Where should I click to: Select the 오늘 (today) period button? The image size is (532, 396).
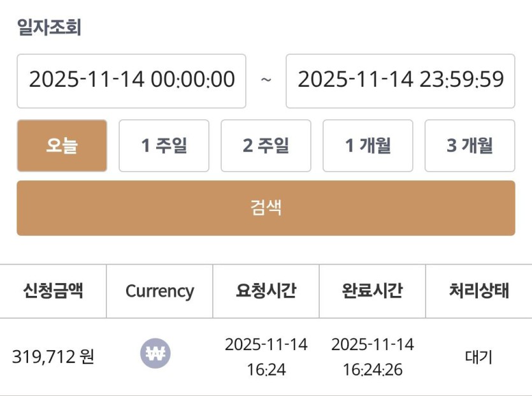coord(62,145)
